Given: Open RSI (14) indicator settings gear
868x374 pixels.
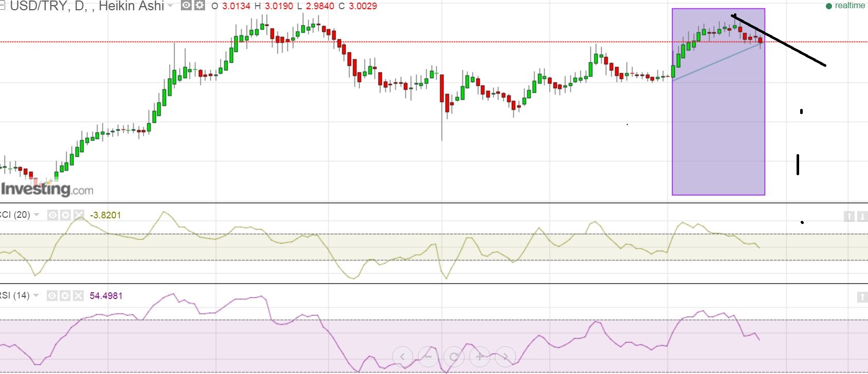Looking at the screenshot, I should pyautogui.click(x=65, y=296).
